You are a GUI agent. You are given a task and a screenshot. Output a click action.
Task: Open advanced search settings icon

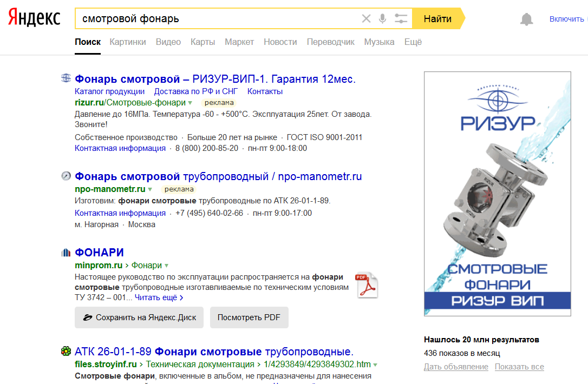(401, 18)
